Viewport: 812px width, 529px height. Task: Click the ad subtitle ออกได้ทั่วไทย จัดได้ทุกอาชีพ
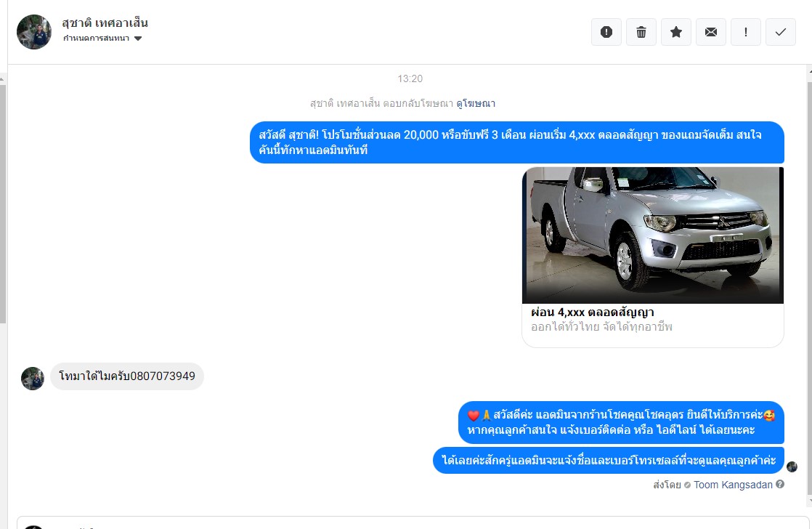(601, 327)
